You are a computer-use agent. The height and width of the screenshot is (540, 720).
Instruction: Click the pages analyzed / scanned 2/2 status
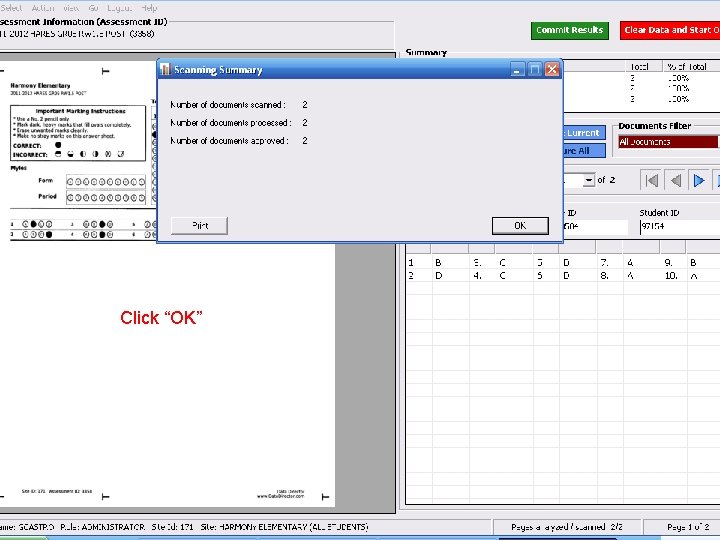(x=567, y=527)
